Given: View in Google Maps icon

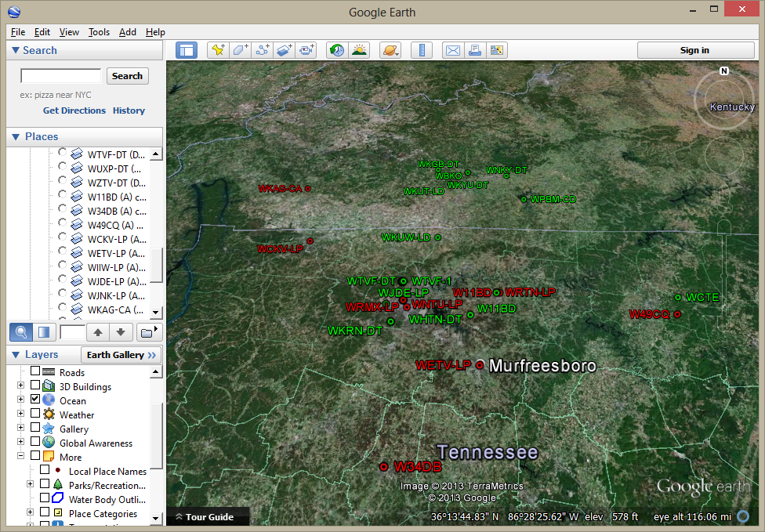Looking at the screenshot, I should click(497, 50).
